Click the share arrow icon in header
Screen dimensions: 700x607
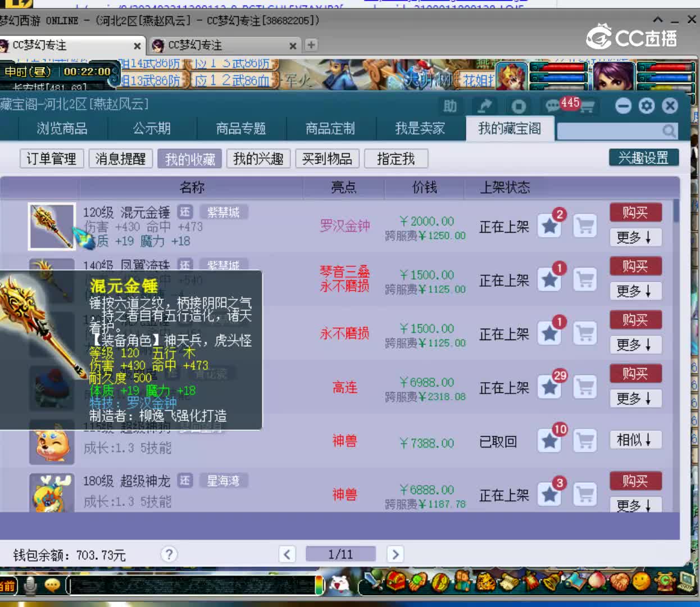coord(484,106)
